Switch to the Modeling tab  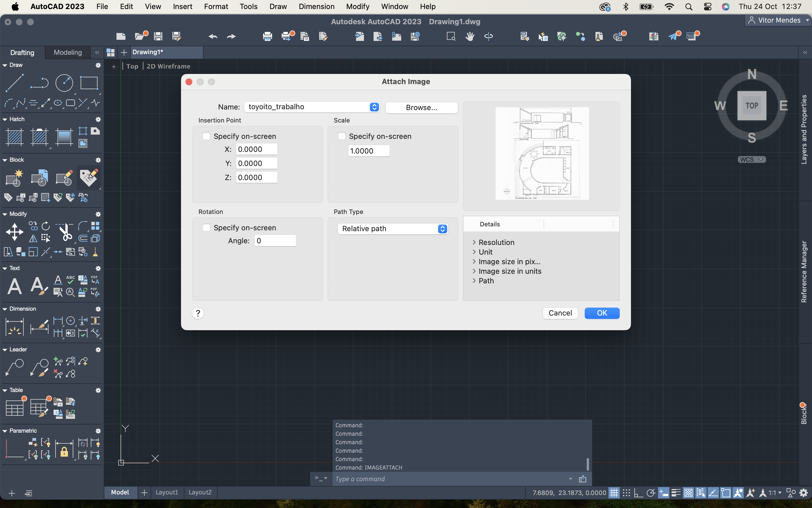pyautogui.click(x=68, y=52)
